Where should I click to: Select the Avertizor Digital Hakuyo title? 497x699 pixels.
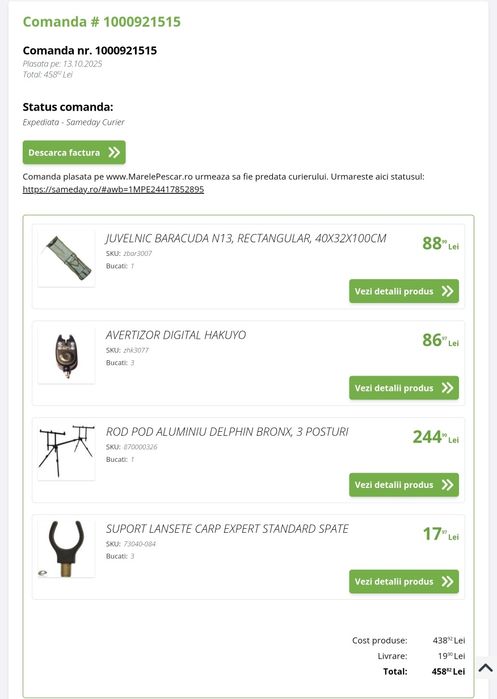(176, 335)
